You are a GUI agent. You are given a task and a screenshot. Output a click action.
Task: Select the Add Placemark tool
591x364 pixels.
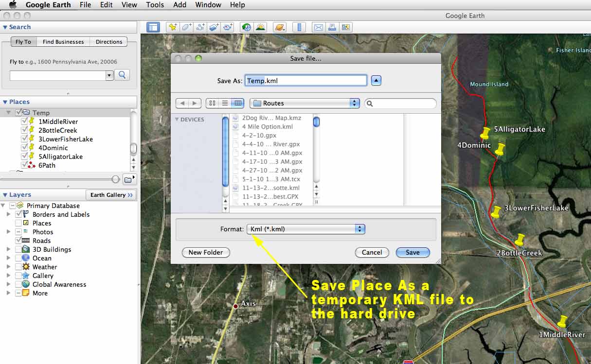pyautogui.click(x=173, y=27)
